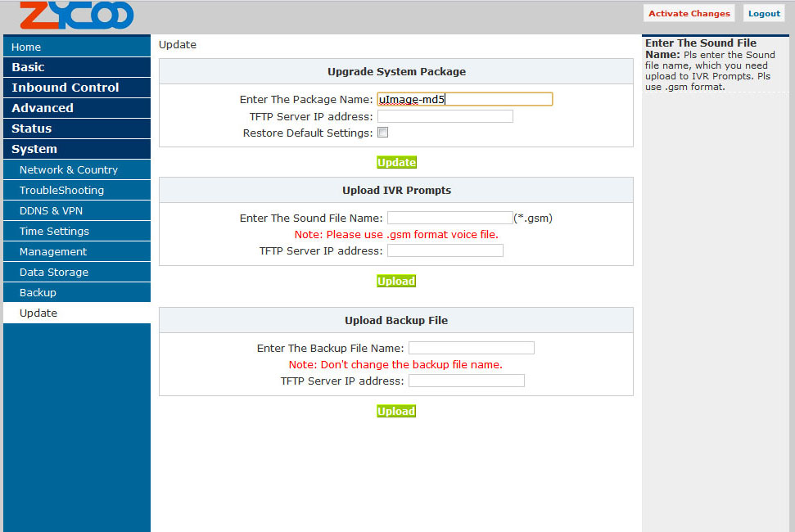Click Upload under Backup File section
This screenshot has width=795, height=532.
point(396,411)
